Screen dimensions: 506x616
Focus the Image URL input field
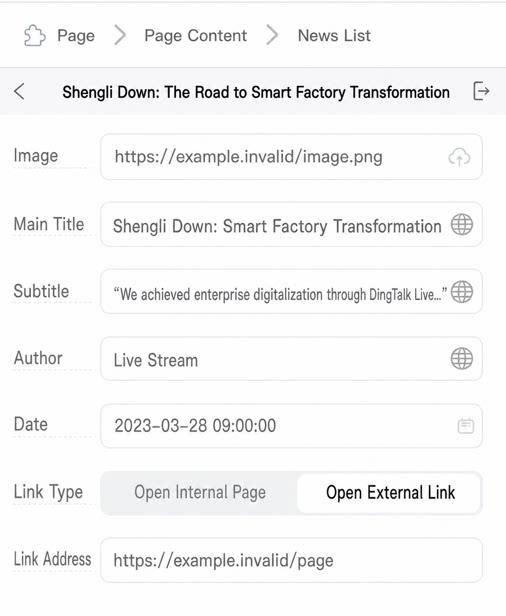point(292,157)
